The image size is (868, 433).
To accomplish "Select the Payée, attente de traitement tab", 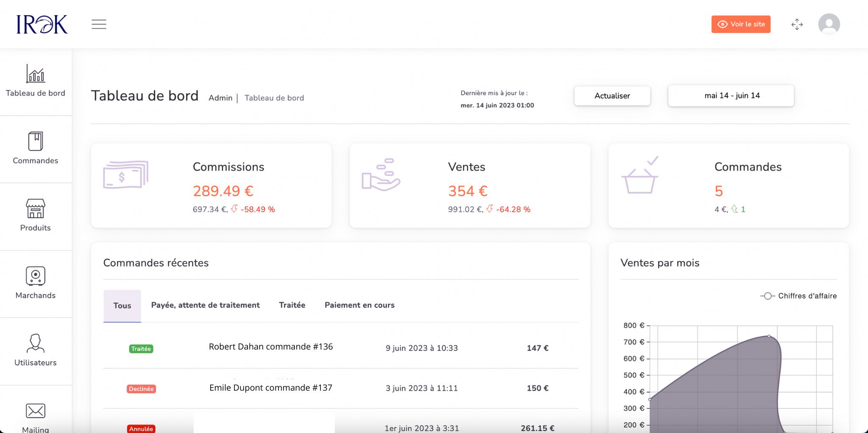I will coord(206,305).
